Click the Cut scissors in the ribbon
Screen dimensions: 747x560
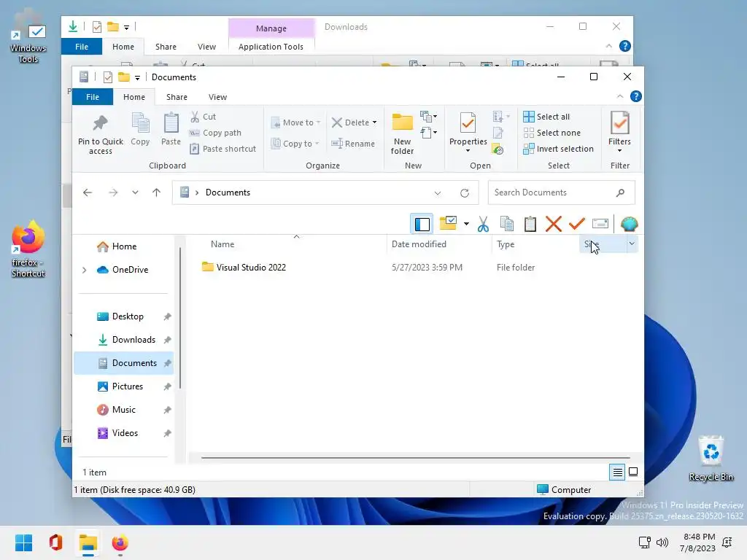click(194, 117)
